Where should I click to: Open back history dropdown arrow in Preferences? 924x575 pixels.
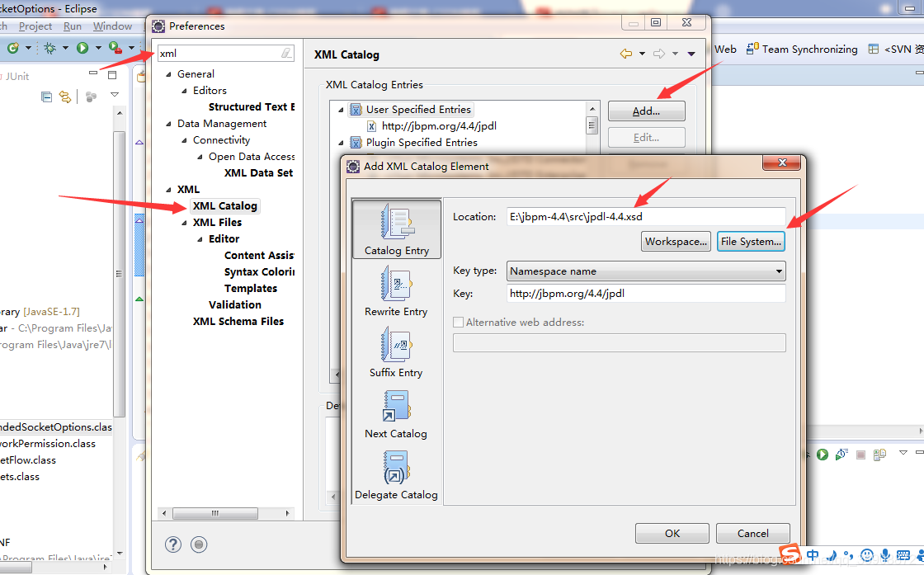click(642, 54)
